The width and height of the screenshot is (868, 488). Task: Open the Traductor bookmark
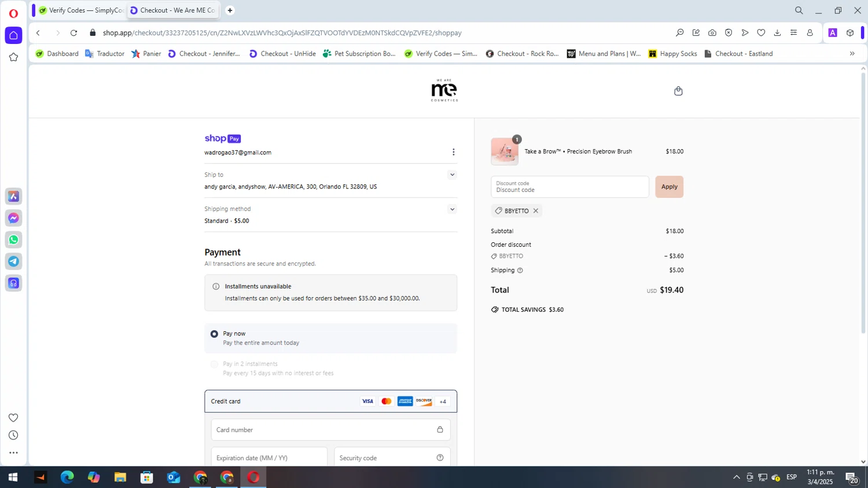(x=105, y=54)
